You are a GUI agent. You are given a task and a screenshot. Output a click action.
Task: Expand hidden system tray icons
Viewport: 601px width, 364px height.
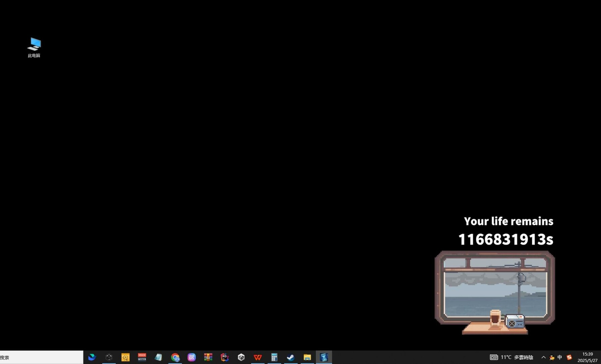click(543, 357)
